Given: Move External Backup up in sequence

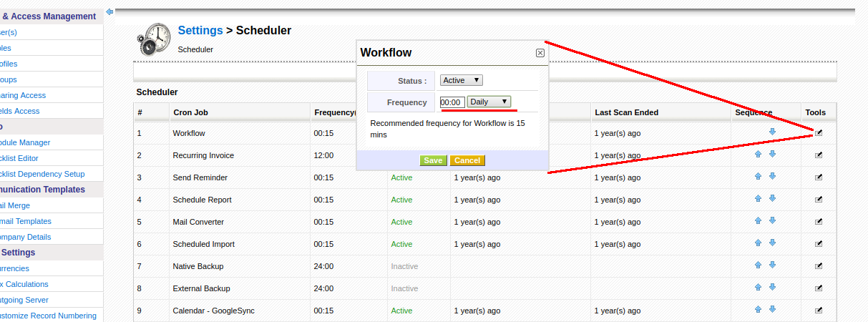Looking at the screenshot, I should pos(758,288).
